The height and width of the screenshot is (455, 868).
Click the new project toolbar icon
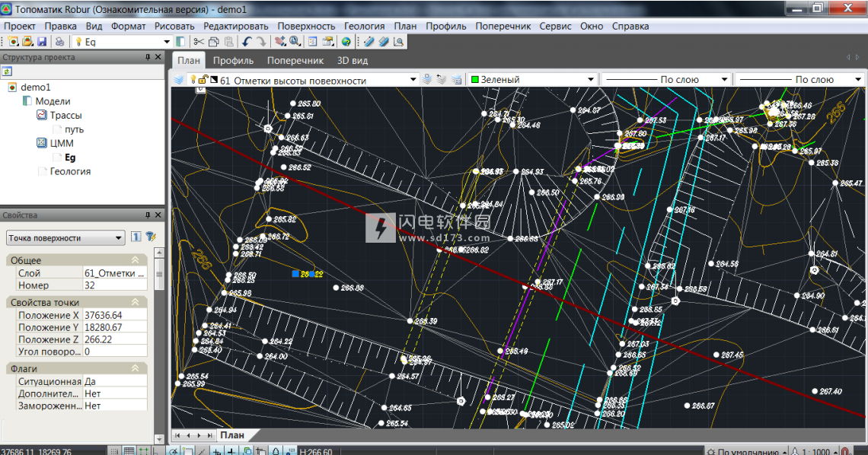(13, 41)
